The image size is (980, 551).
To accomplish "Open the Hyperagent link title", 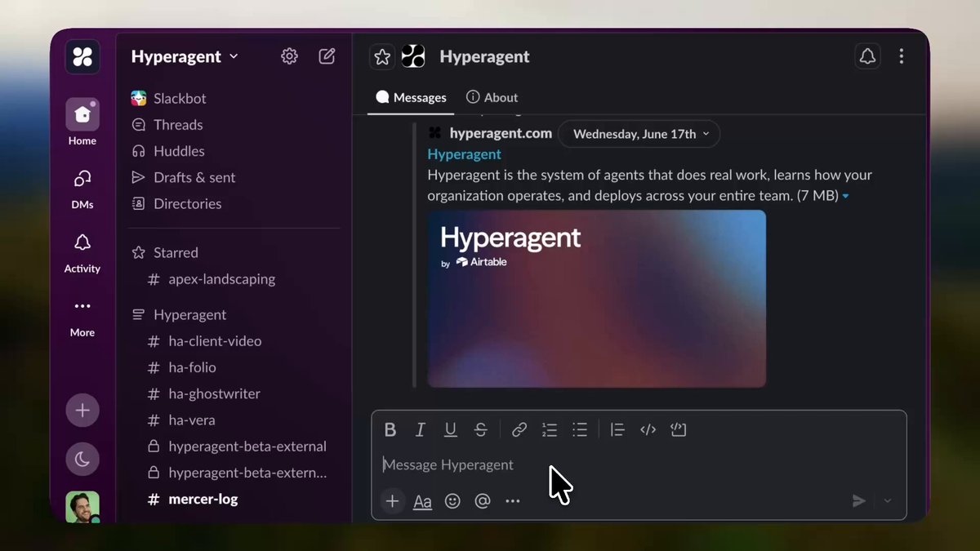I will coord(464,154).
